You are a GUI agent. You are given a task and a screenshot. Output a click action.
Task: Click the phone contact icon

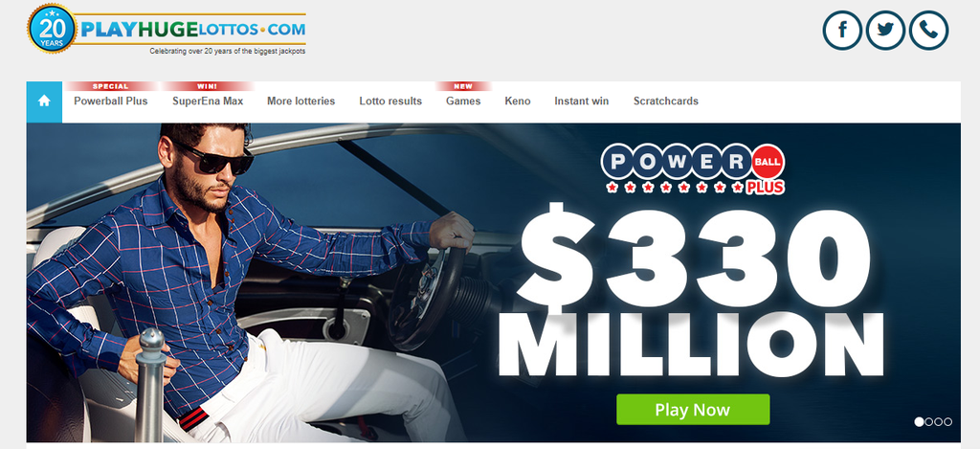928,30
